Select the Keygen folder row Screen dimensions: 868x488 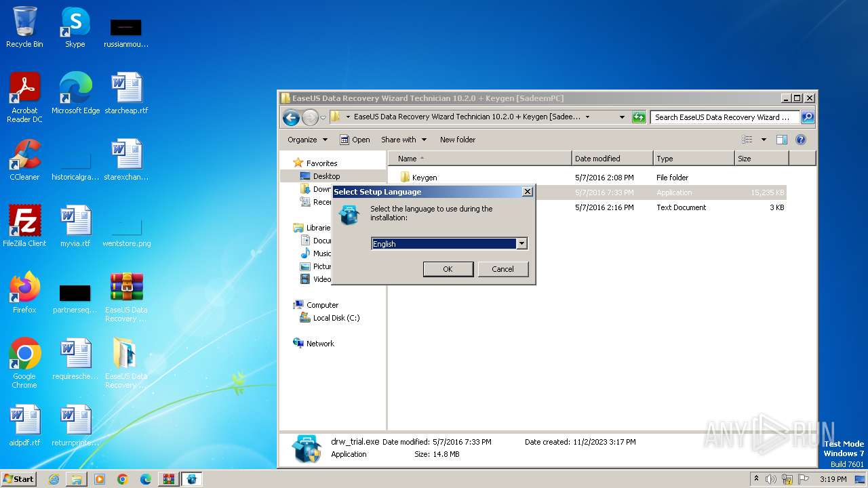(593, 178)
